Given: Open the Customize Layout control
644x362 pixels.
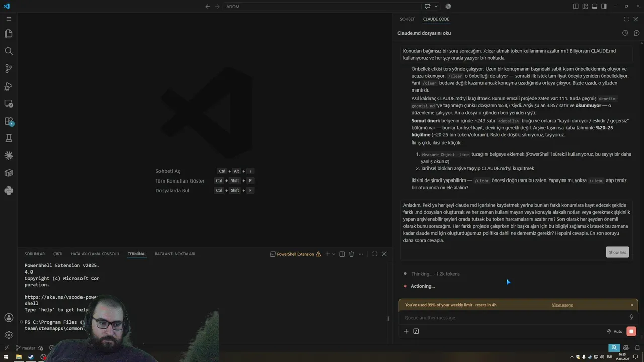Looking at the screenshot, I should [585, 6].
